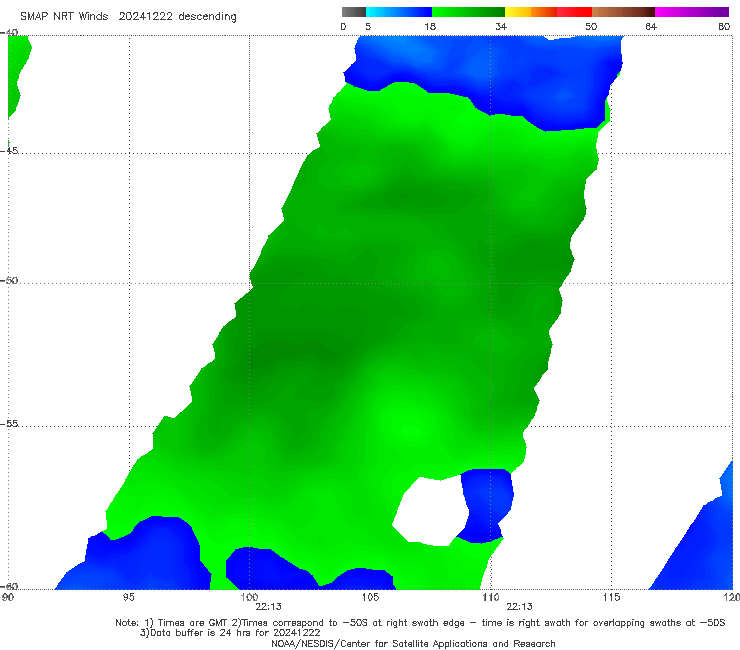The image size is (740, 650).
Task: Click the longitude label "115"
Action: (612, 598)
